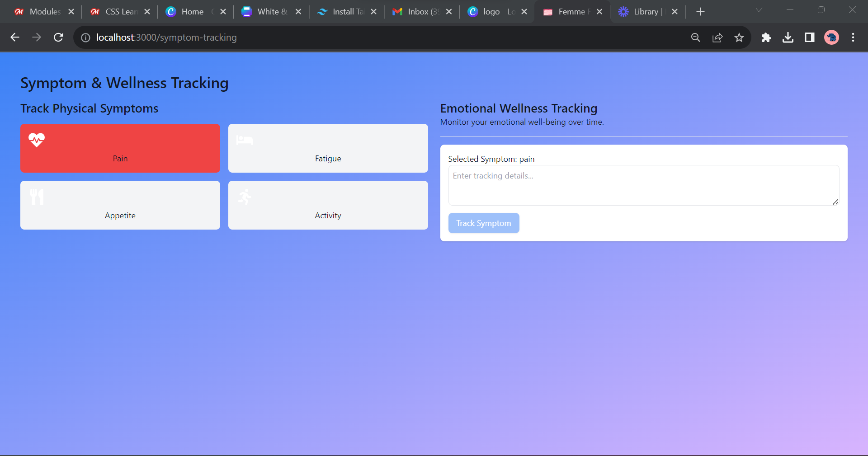Go forward in browser history
Screen dimensions: 868x456
tap(37, 38)
